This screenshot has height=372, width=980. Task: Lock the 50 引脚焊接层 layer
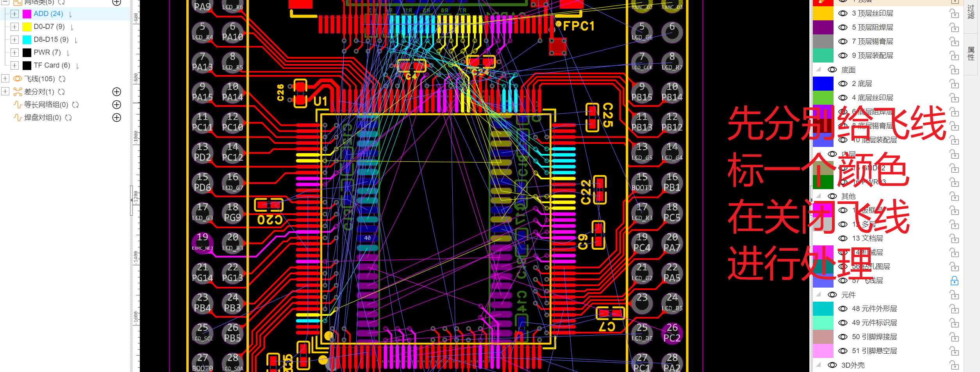(954, 337)
